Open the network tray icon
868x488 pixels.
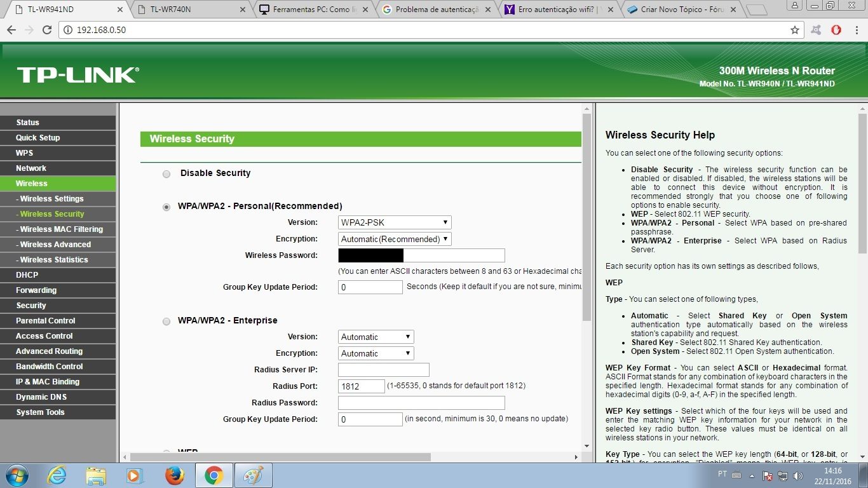[x=783, y=475]
